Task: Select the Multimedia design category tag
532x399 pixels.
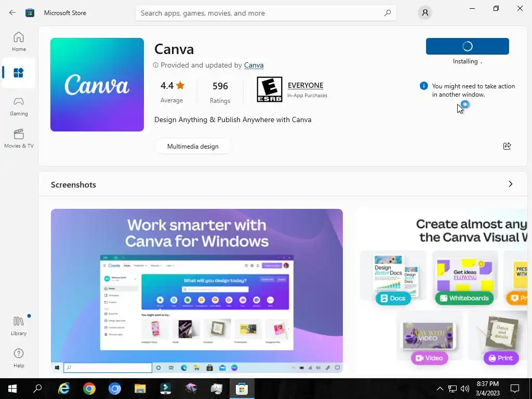Action: (x=193, y=146)
